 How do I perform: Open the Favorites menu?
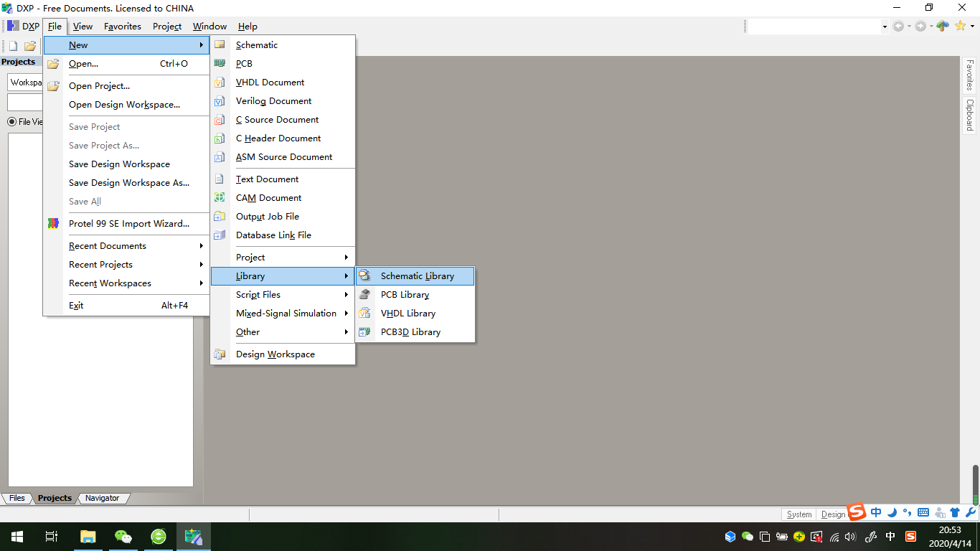point(123,26)
